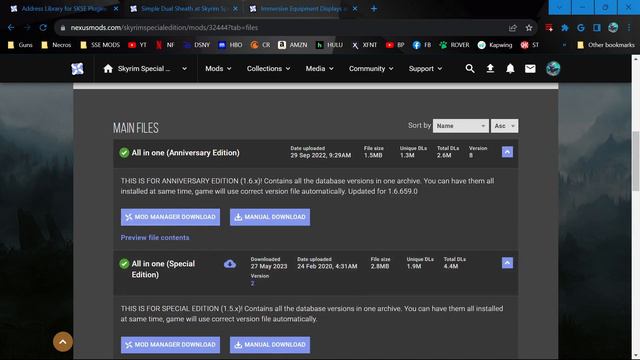Bookmark this page with star icon
Screen dimensions: 640x360
click(529, 28)
